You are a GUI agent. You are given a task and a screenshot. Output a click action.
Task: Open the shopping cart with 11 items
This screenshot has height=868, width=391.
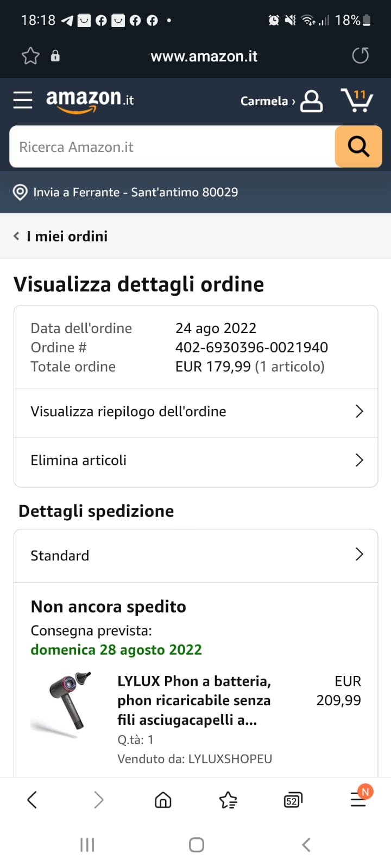click(357, 100)
